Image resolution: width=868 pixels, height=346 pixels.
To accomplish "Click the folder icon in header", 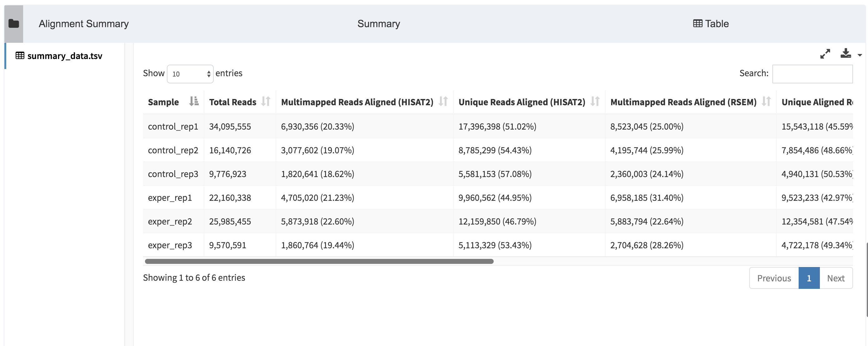I will tap(13, 24).
